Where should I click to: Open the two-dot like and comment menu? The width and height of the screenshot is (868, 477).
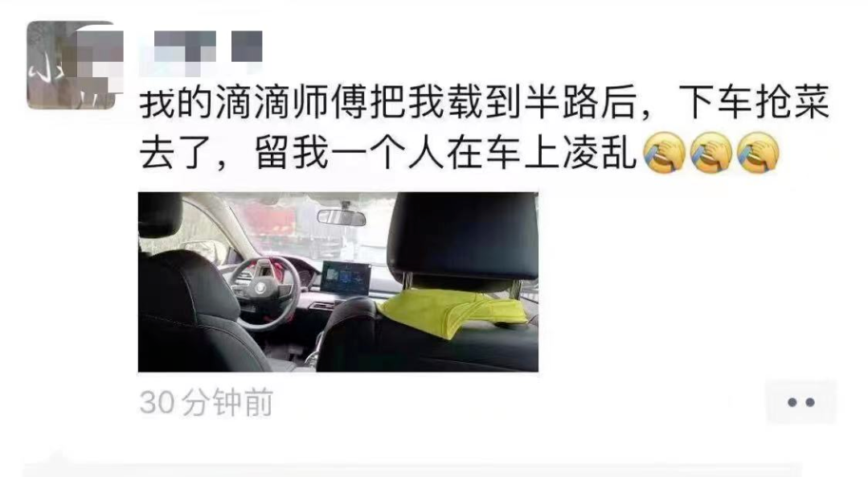click(801, 402)
